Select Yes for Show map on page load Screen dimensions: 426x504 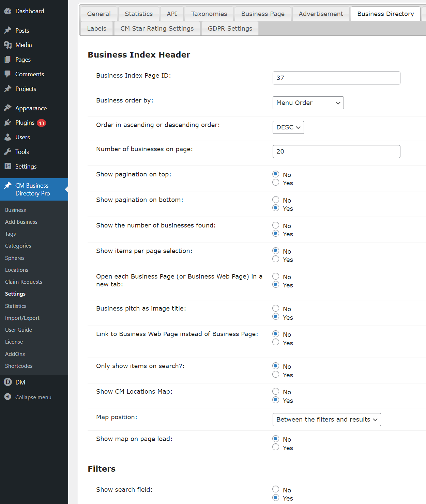point(276,447)
